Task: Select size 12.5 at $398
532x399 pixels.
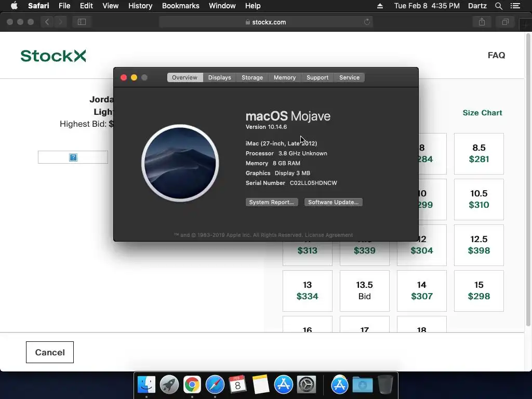Action: pyautogui.click(x=478, y=245)
